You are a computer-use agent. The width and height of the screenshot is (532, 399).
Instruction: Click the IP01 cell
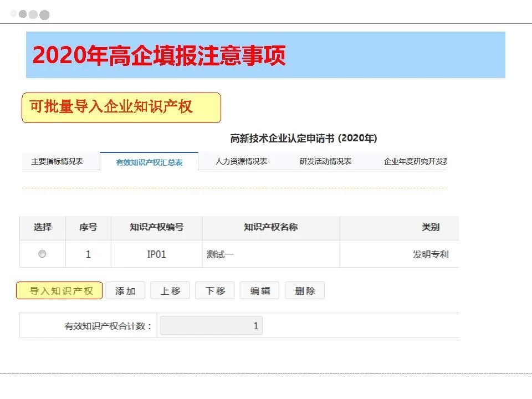click(x=156, y=254)
